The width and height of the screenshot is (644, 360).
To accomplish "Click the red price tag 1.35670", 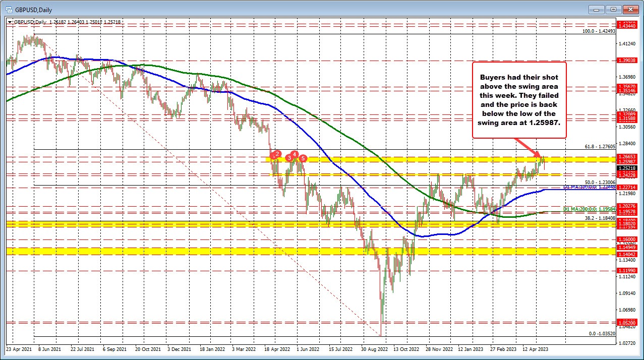I will pos(627,87).
